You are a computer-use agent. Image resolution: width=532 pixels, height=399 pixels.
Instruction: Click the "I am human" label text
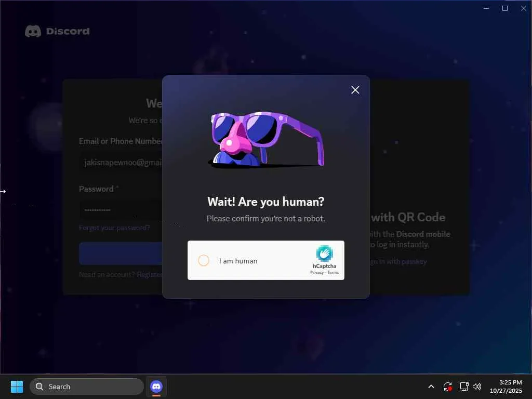click(x=238, y=261)
